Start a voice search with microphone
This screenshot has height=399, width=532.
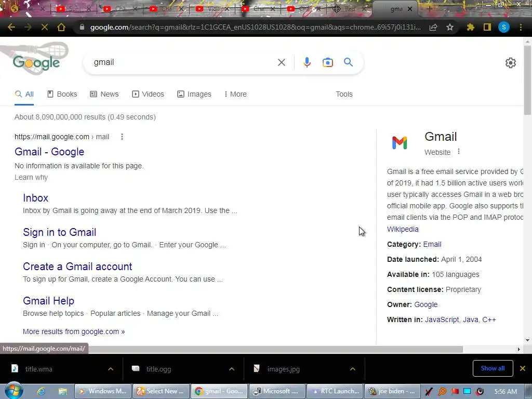pyautogui.click(x=307, y=62)
